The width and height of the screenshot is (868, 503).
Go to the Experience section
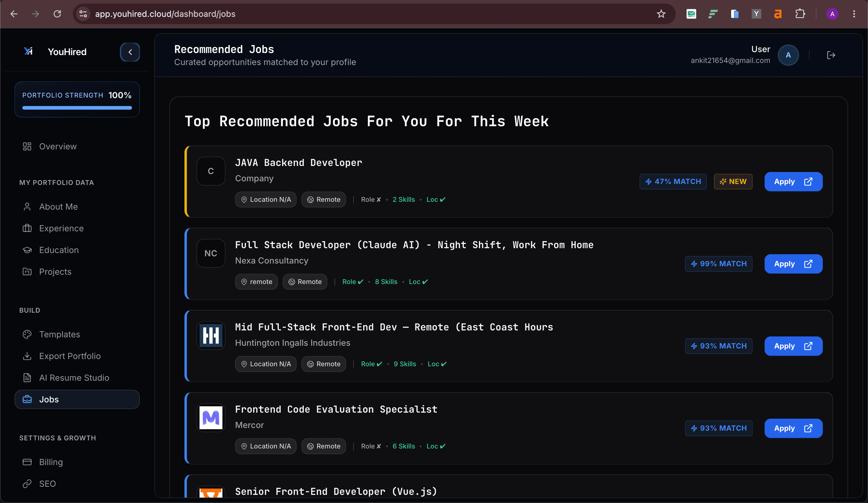(77, 228)
